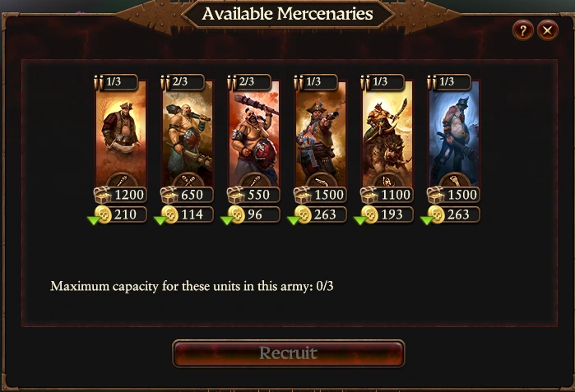Click the skull coin upkeep icon beside 210

tap(103, 214)
